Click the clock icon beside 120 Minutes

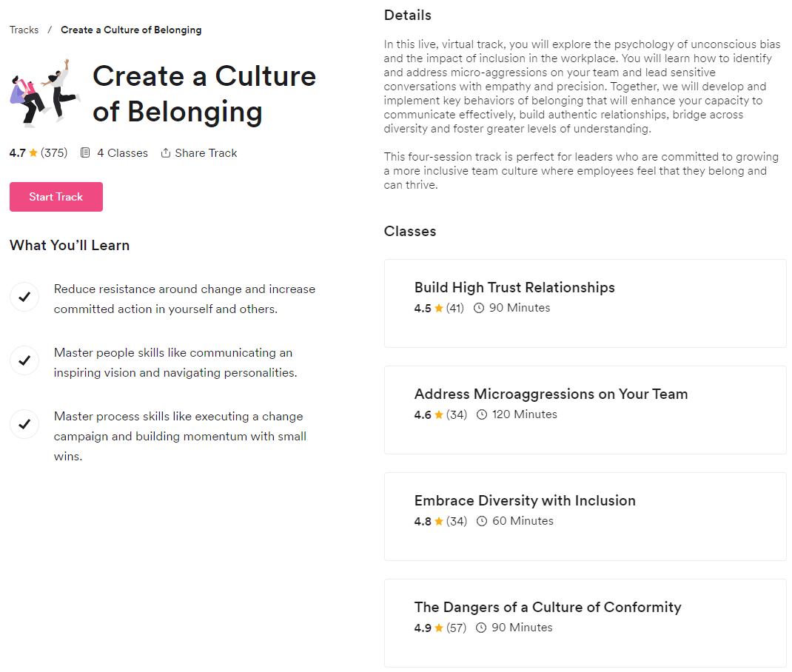pos(482,415)
